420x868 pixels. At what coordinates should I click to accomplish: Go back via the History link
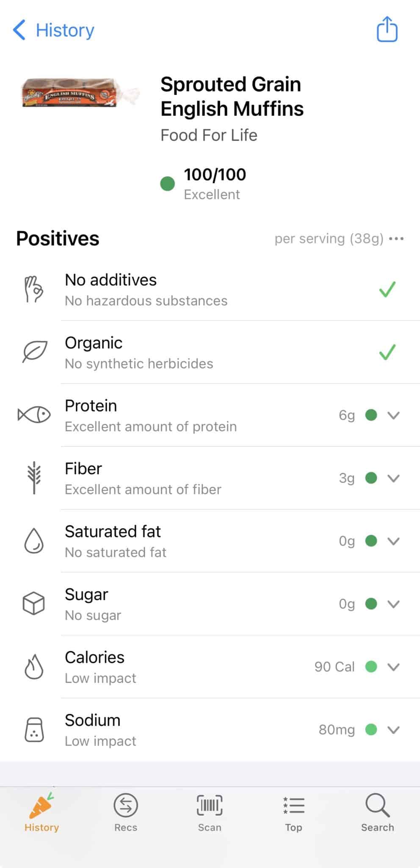coord(65,30)
